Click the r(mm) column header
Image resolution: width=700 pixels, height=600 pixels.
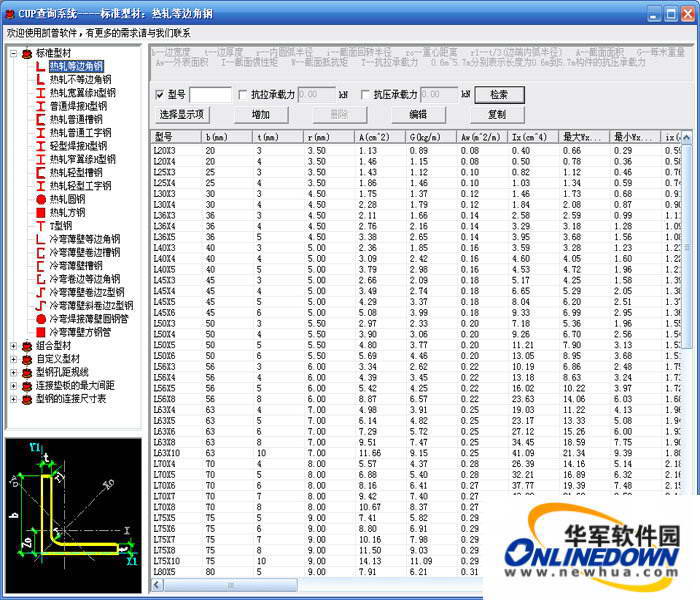329,137
